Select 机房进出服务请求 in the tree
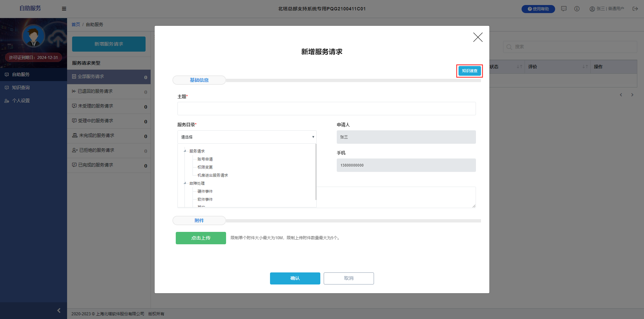644x319 pixels. pos(213,175)
